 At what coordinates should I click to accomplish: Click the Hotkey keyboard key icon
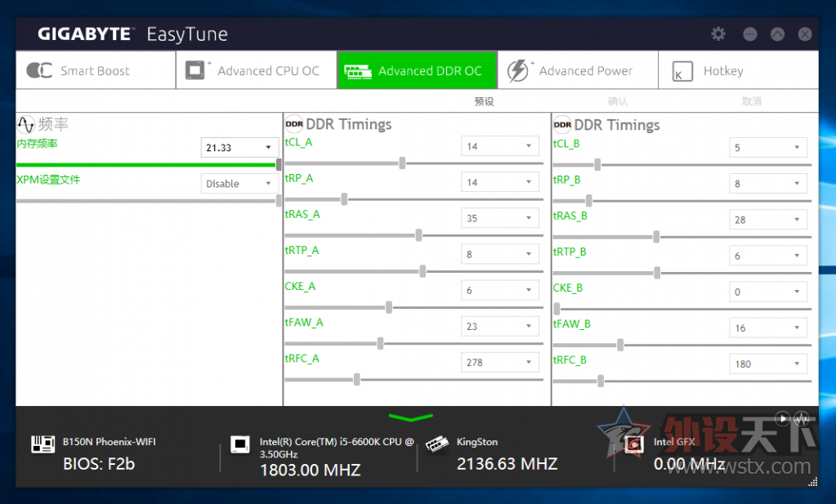682,71
